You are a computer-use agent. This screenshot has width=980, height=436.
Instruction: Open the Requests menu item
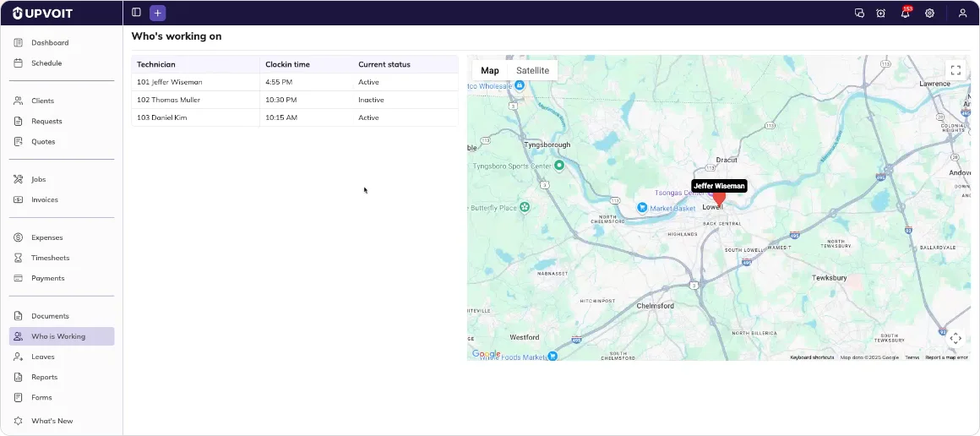pos(46,122)
